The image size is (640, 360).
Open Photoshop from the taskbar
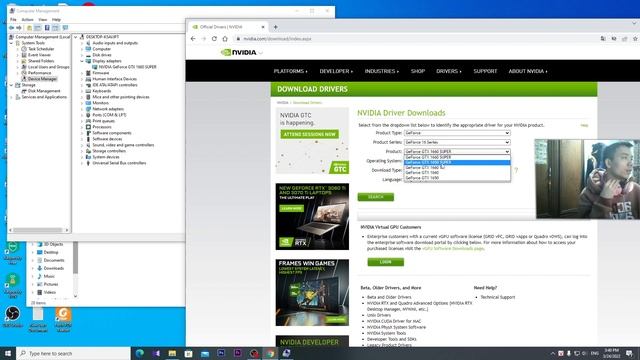tap(221, 353)
